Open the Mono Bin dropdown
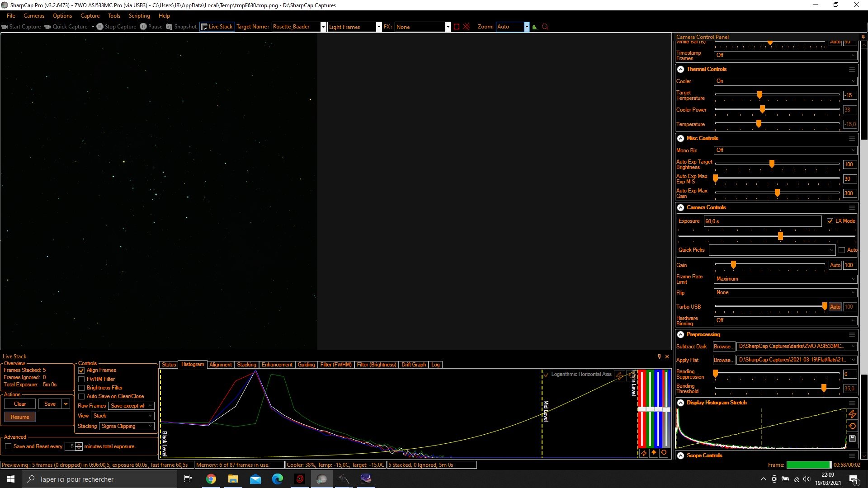The width and height of the screenshot is (868, 488). pyautogui.click(x=785, y=150)
